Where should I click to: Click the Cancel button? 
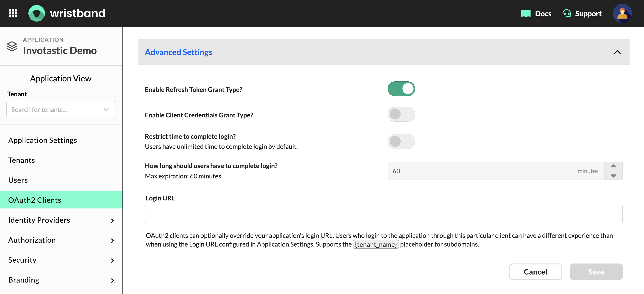click(536, 272)
